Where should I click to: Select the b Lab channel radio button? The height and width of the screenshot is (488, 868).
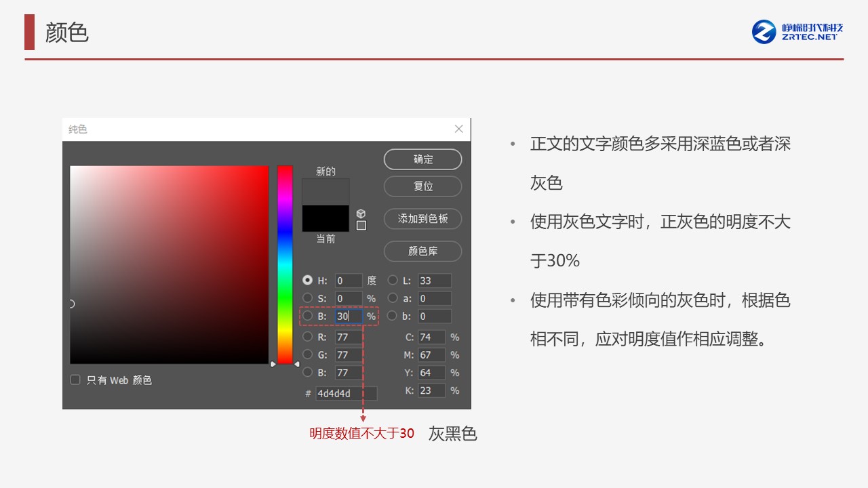tap(393, 316)
